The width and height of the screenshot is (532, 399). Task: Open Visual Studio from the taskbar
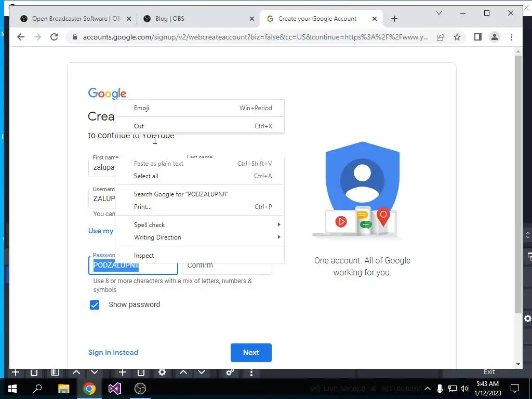[115, 389]
